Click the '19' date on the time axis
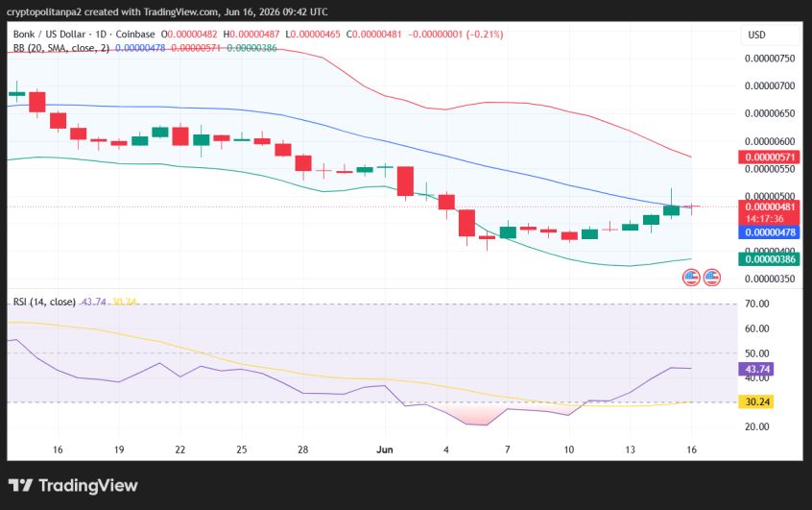The image size is (812, 510). tap(119, 449)
